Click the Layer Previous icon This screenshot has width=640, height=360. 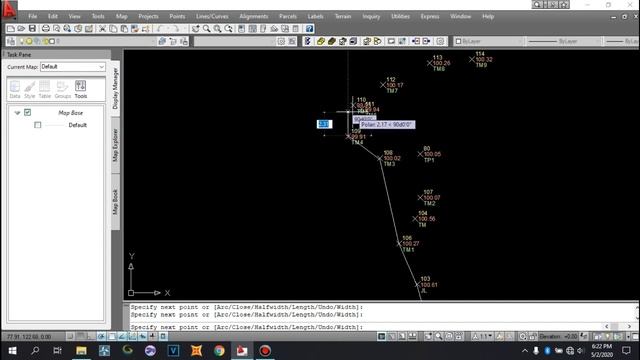click(x=173, y=41)
